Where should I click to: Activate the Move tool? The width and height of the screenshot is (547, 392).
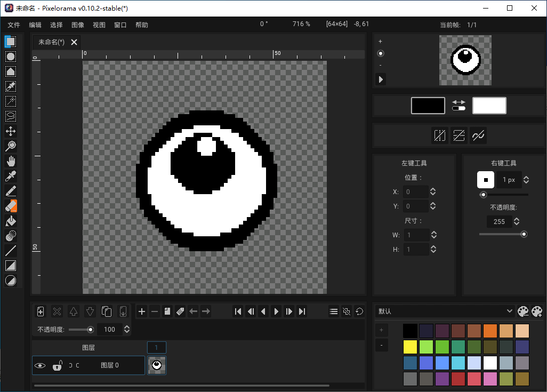click(10, 131)
